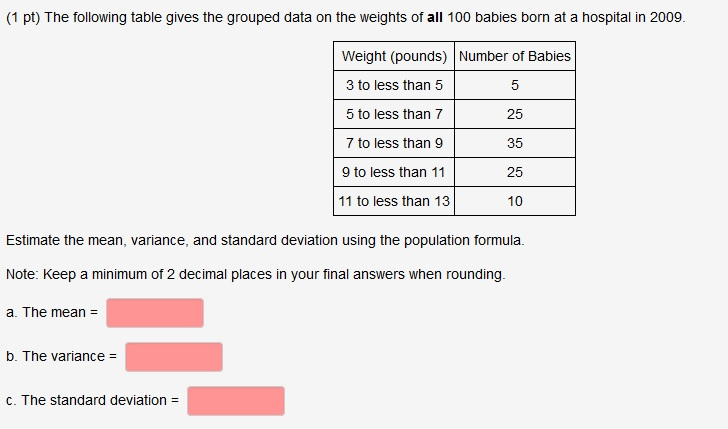The image size is (728, 429).
Task: Click the '9 to less than 11' cell
Action: pos(394,172)
